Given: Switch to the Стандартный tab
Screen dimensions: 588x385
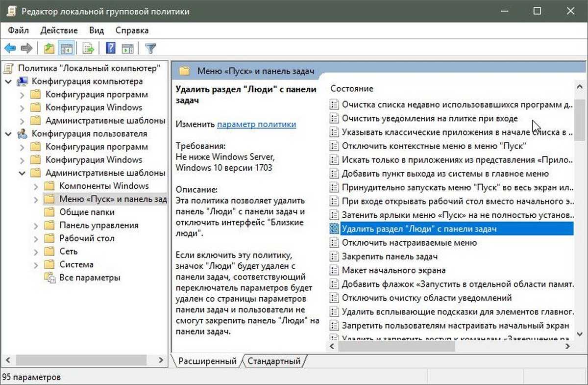Looking at the screenshot, I should point(274,361).
